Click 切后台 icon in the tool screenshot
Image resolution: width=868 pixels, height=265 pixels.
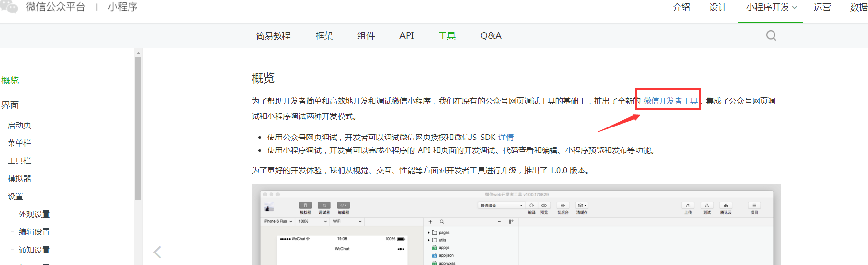(563, 205)
